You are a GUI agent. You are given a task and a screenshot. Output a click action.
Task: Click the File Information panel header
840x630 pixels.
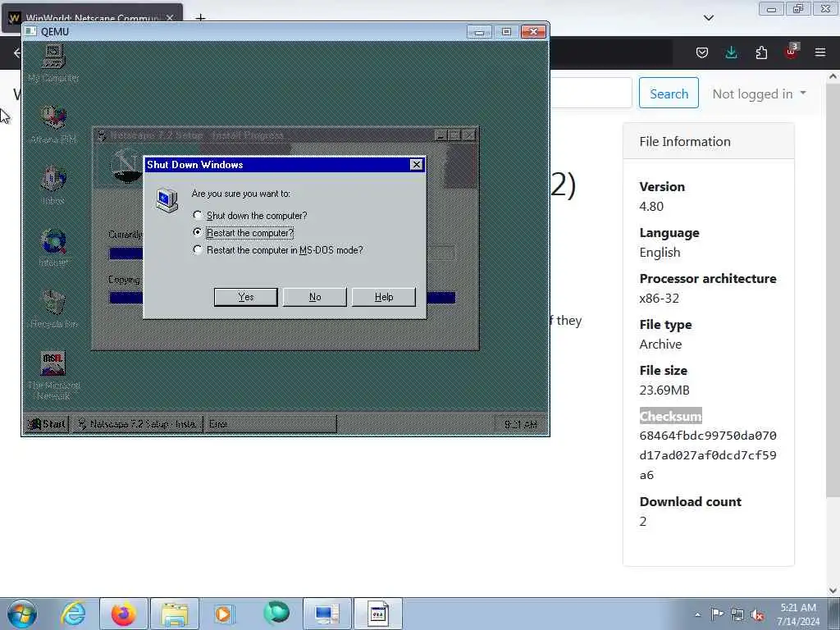coord(708,141)
